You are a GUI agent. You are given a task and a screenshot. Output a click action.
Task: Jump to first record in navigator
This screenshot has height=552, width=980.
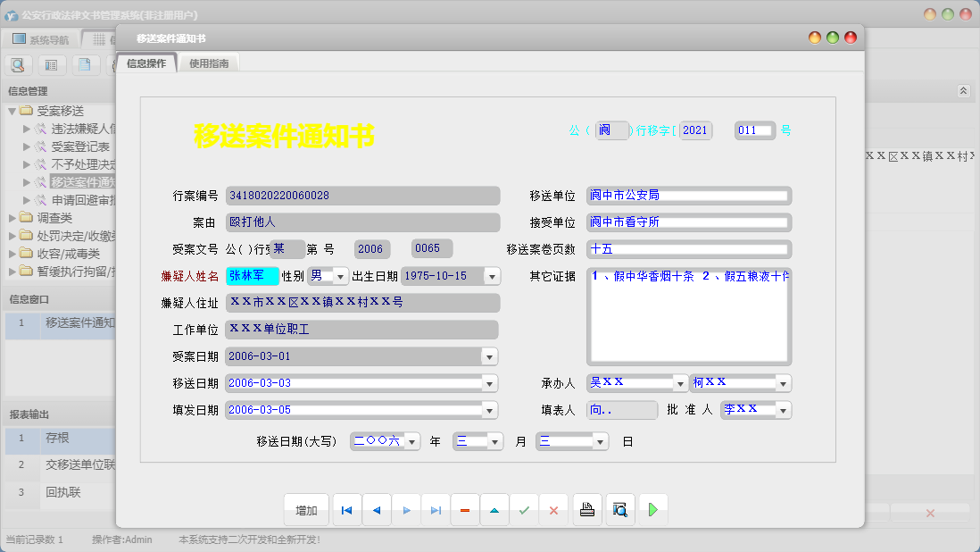pyautogui.click(x=346, y=510)
